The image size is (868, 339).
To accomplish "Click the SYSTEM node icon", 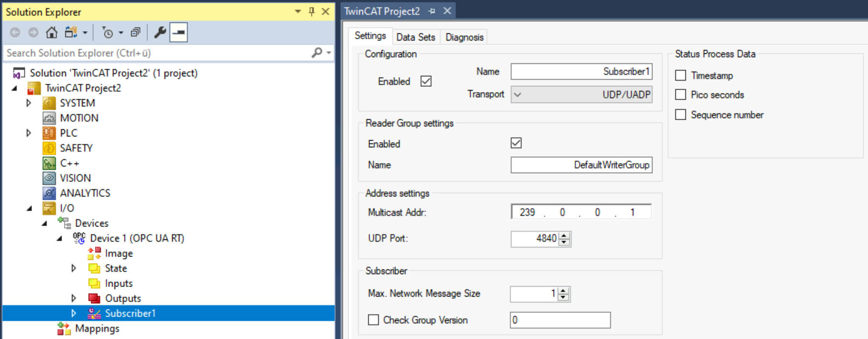I will (x=49, y=103).
